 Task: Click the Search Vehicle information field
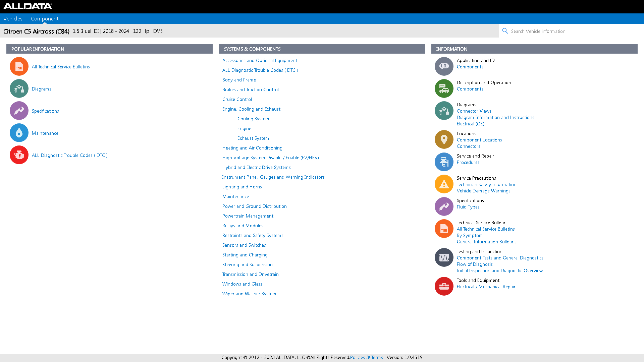pyautogui.click(x=553, y=31)
